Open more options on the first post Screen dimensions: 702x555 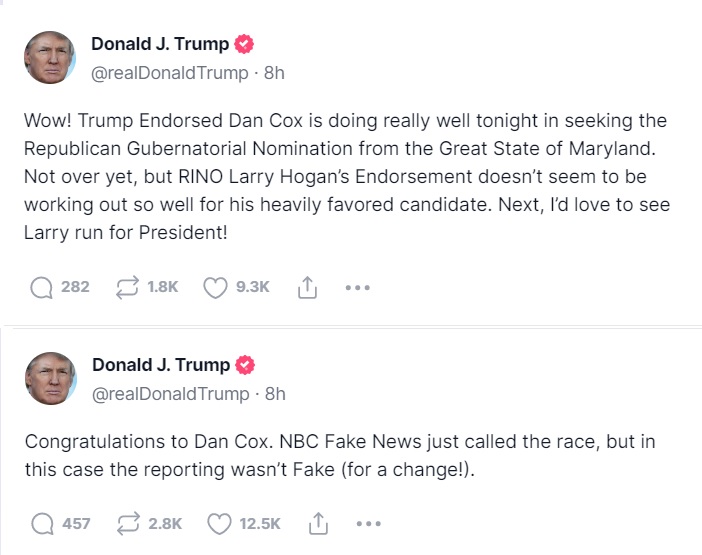click(357, 287)
